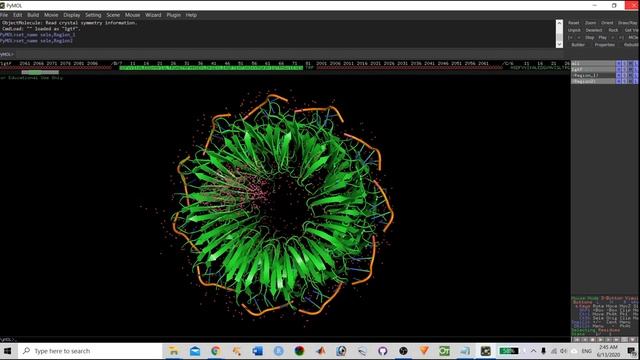This screenshot has width=640, height=360.
Task: Toggle the 'all' object row on or off
Action: (x=593, y=63)
